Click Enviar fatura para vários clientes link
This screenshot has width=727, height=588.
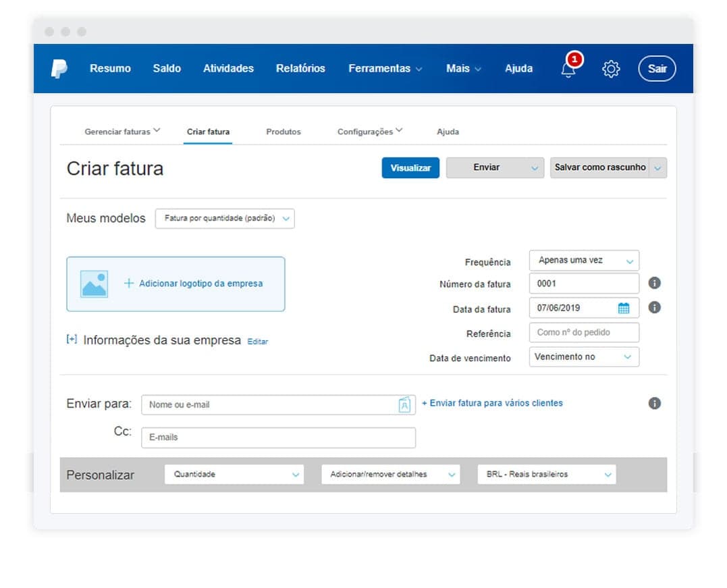492,403
